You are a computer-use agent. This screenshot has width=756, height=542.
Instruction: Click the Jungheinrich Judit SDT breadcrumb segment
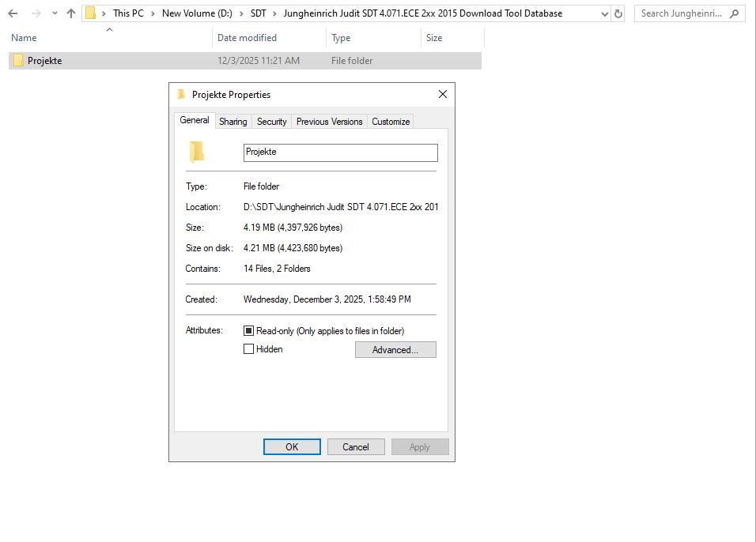423,13
